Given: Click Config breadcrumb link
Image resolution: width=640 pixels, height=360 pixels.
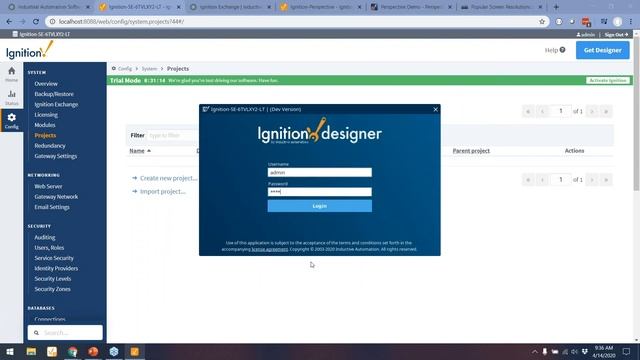Looking at the screenshot, I should [125, 69].
